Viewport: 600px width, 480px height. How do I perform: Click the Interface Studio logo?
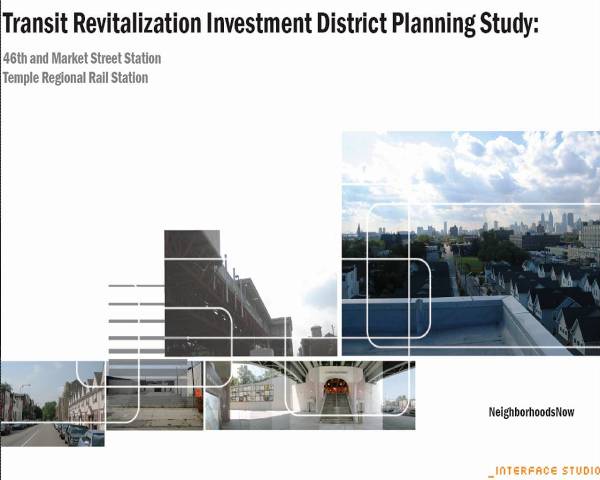pos(545,471)
